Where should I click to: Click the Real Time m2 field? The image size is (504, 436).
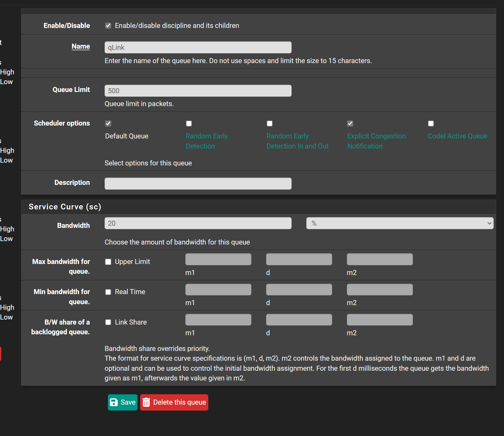point(380,289)
